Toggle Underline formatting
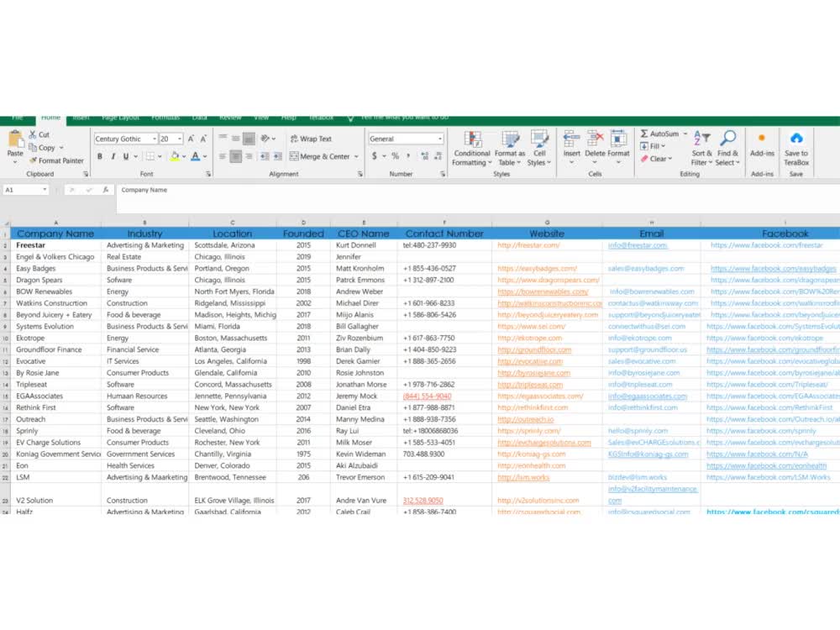Viewport: 840px width, 630px height. tap(126, 156)
